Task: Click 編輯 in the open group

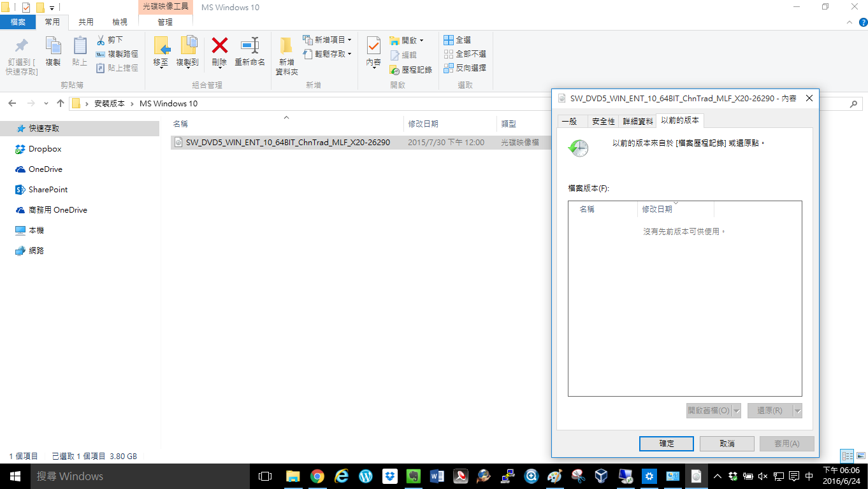Action: point(403,55)
